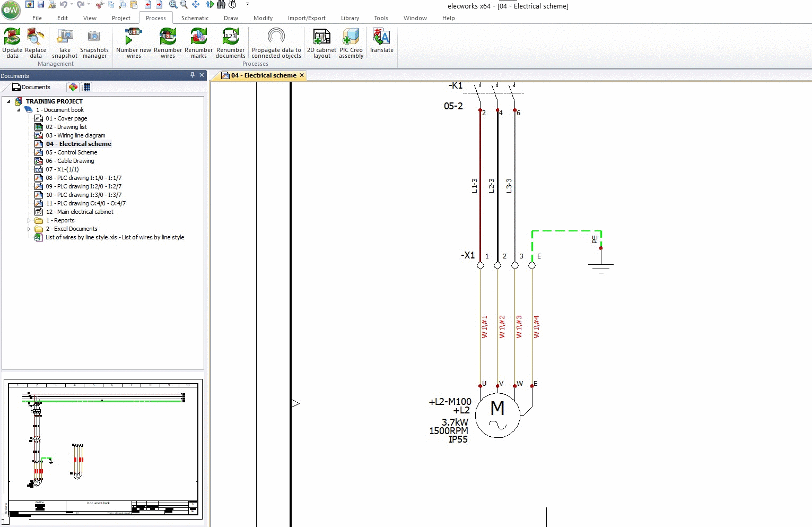Expand the 2 - Excel Documents folder
Image resolution: width=812 pixels, height=527 pixels.
click(29, 229)
